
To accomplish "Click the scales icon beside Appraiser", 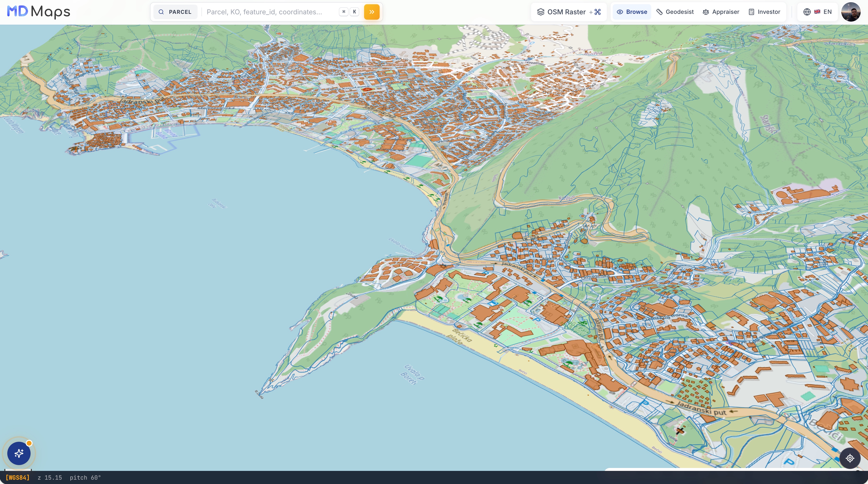I will [x=706, y=12].
